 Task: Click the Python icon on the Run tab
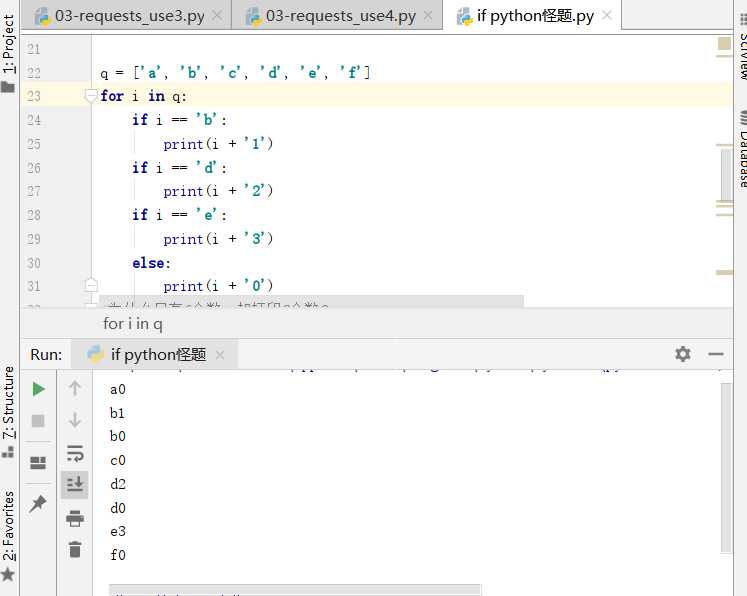tap(95, 354)
